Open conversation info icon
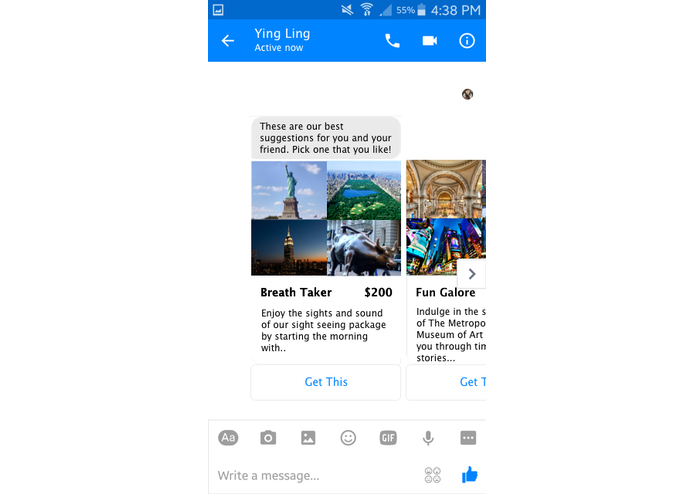 click(x=467, y=41)
